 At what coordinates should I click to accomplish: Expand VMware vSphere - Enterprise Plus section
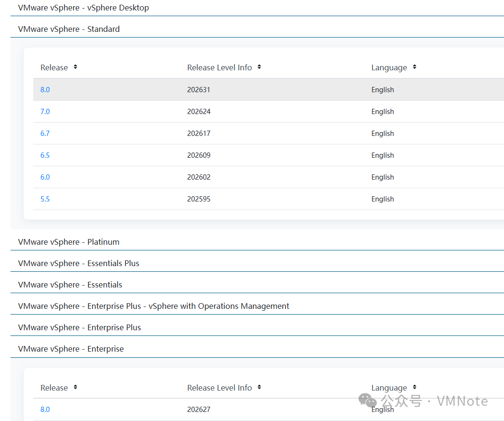79,327
